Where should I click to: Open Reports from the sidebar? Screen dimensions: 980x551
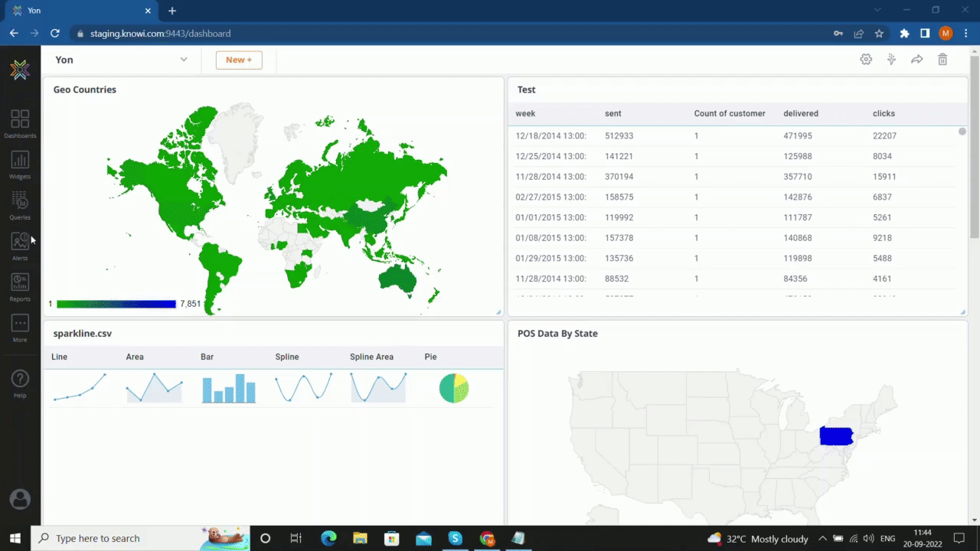(x=20, y=285)
